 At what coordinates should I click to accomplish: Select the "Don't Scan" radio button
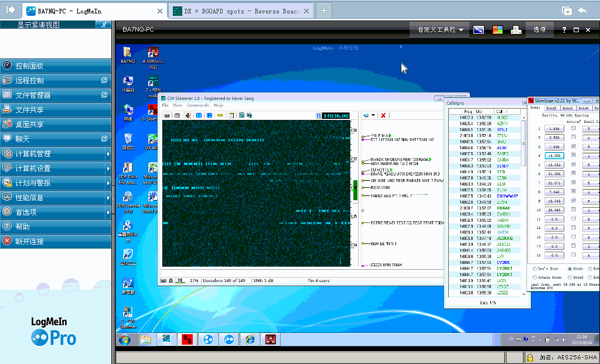point(534,269)
